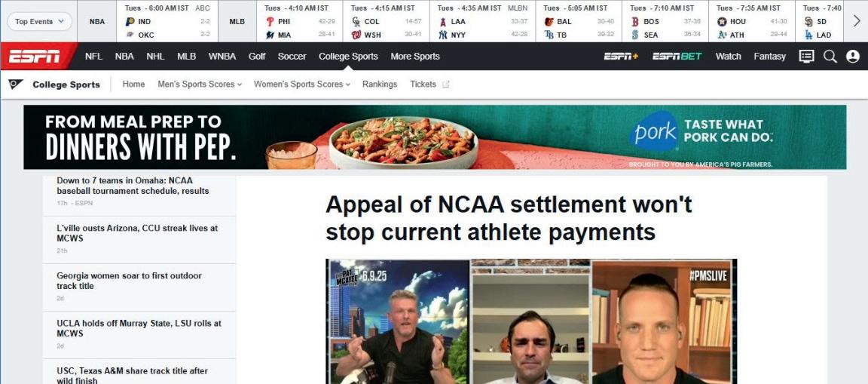Read Georgia women first outdoor track title

click(129, 281)
